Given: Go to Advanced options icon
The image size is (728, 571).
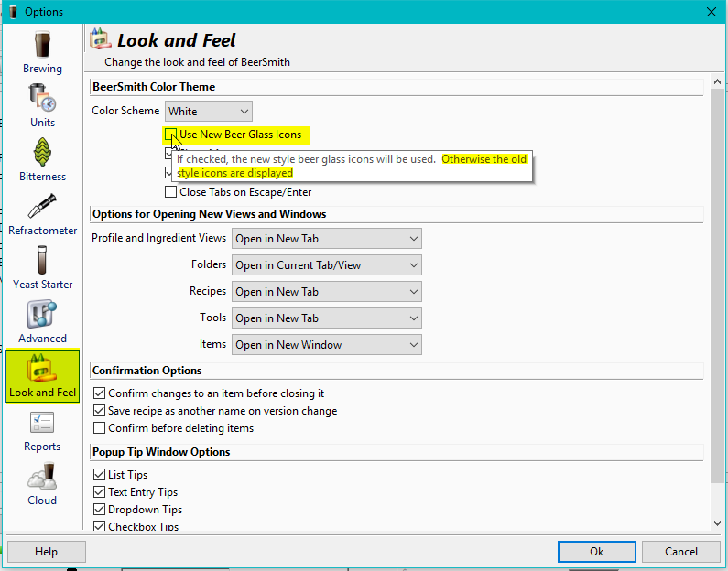Looking at the screenshot, I should point(42,314).
